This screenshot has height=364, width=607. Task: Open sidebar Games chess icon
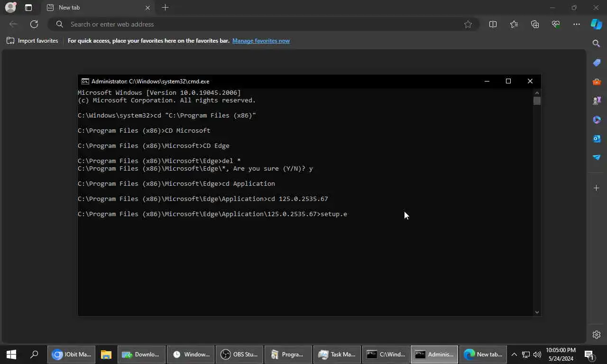click(x=597, y=100)
